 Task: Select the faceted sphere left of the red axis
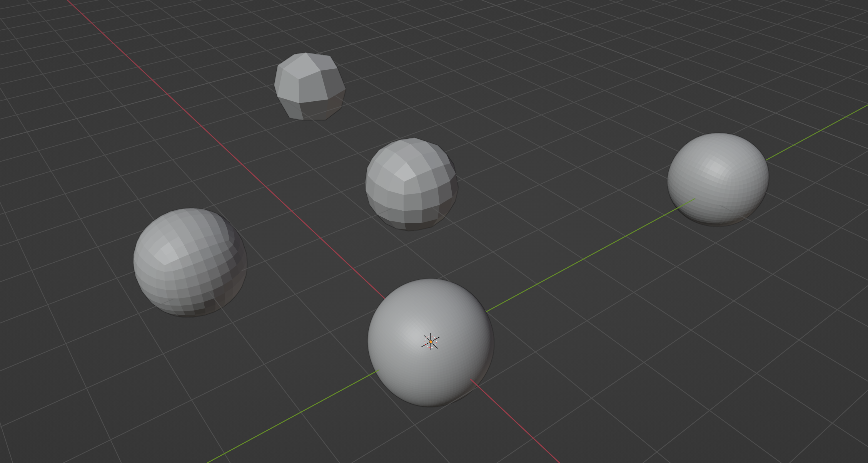190,262
